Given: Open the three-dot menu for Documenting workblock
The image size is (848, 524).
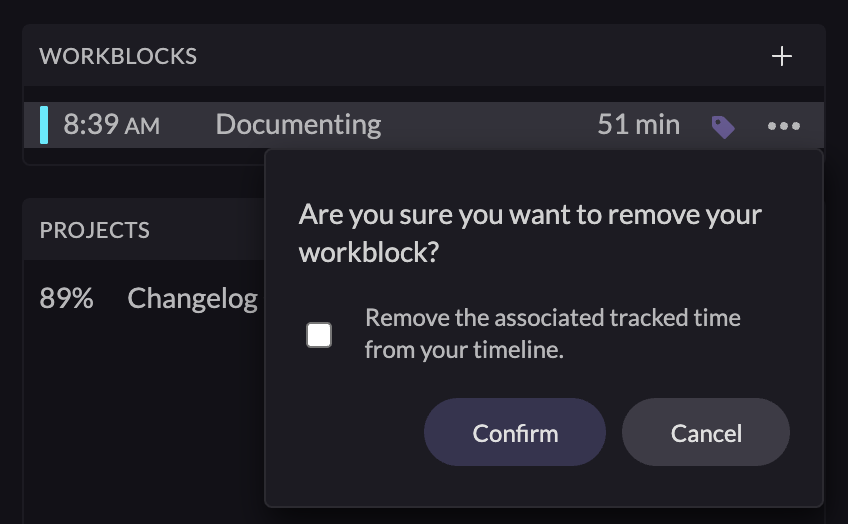Looking at the screenshot, I should (784, 126).
